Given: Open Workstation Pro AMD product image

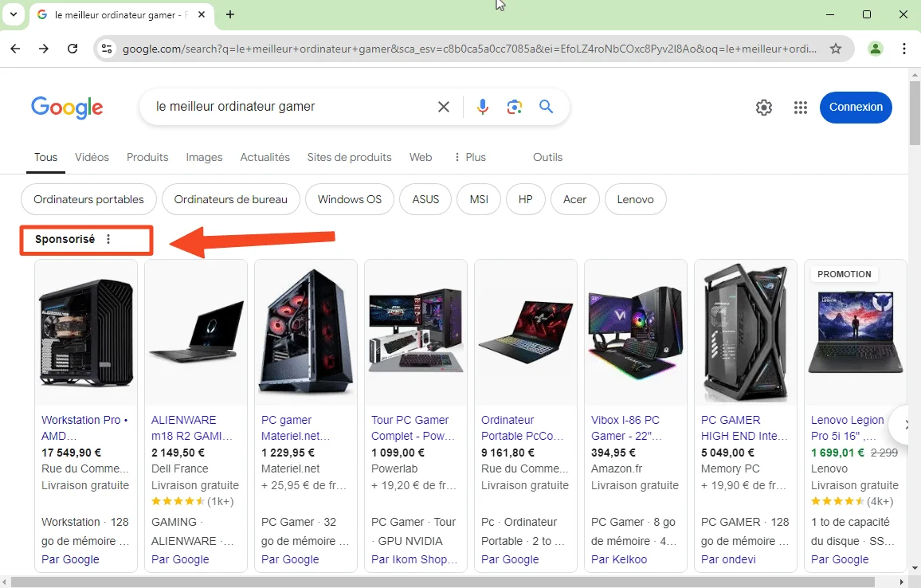Looking at the screenshot, I should click(86, 332).
